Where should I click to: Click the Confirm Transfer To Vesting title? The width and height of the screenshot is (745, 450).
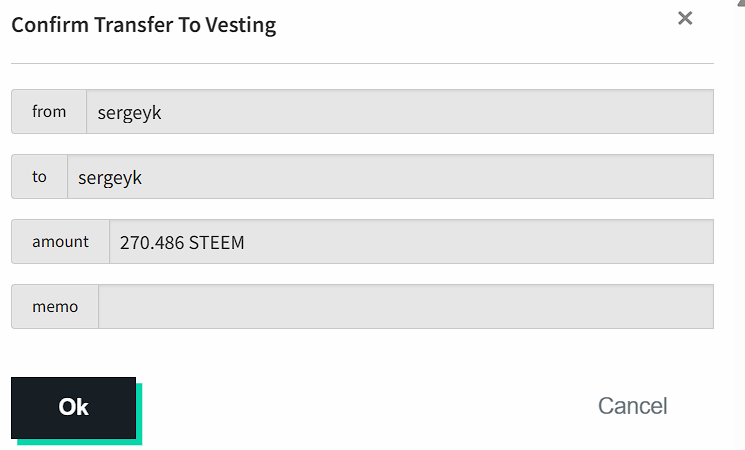(x=143, y=25)
